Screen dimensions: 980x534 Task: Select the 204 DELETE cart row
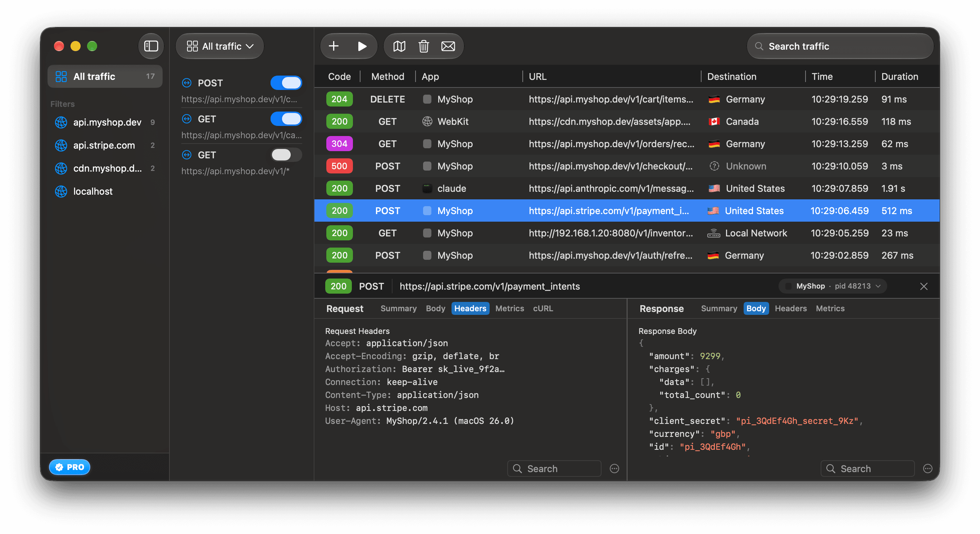point(627,99)
